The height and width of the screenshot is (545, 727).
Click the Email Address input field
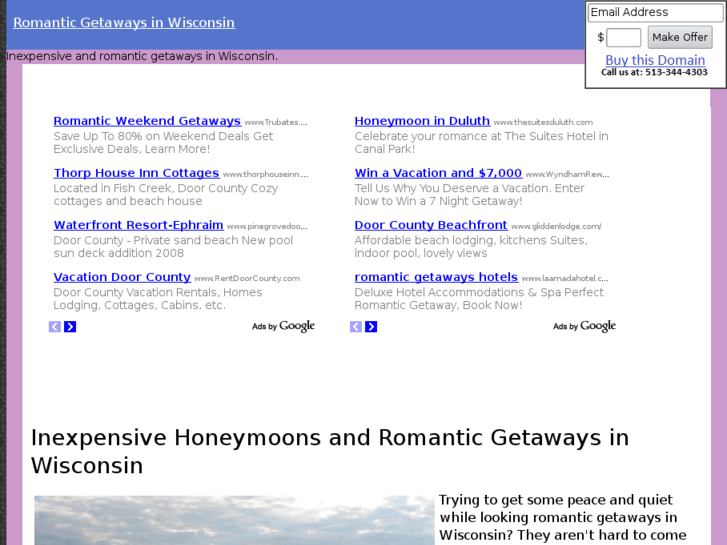pos(656,13)
